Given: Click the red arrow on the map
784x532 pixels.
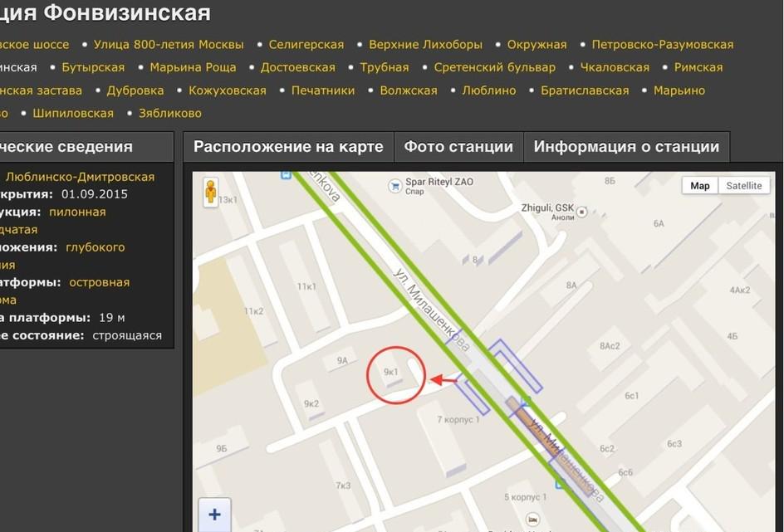Looking at the screenshot, I should click(x=443, y=380).
